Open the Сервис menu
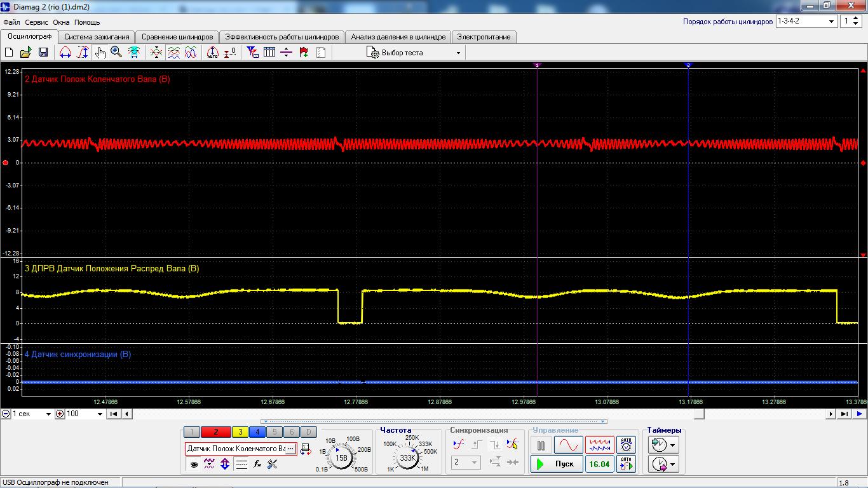Image resolution: width=868 pixels, height=488 pixels. (x=37, y=22)
